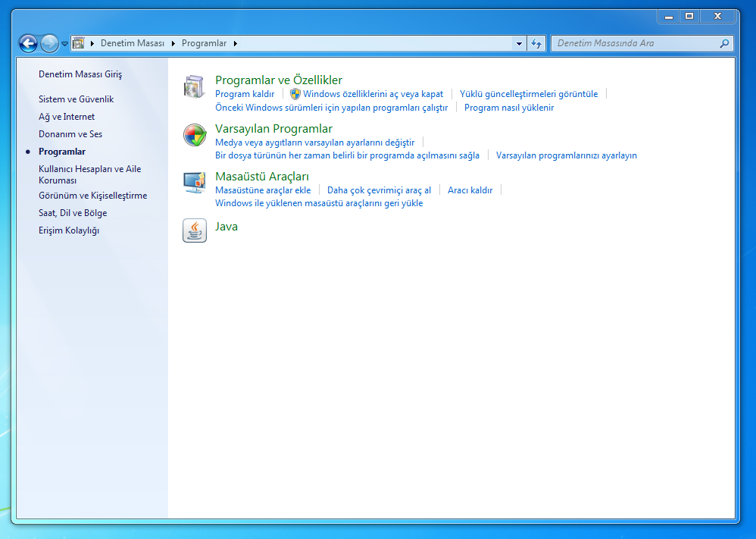Close the Control Panel window

pos(717,17)
